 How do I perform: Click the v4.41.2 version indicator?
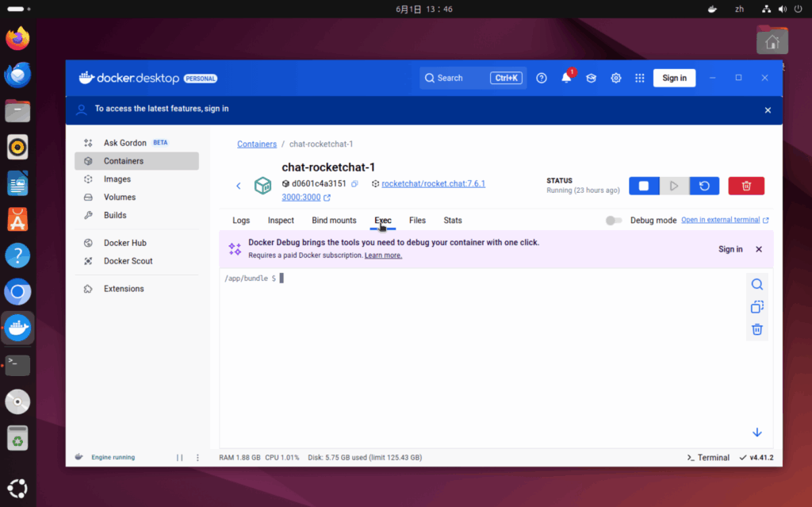(x=756, y=457)
